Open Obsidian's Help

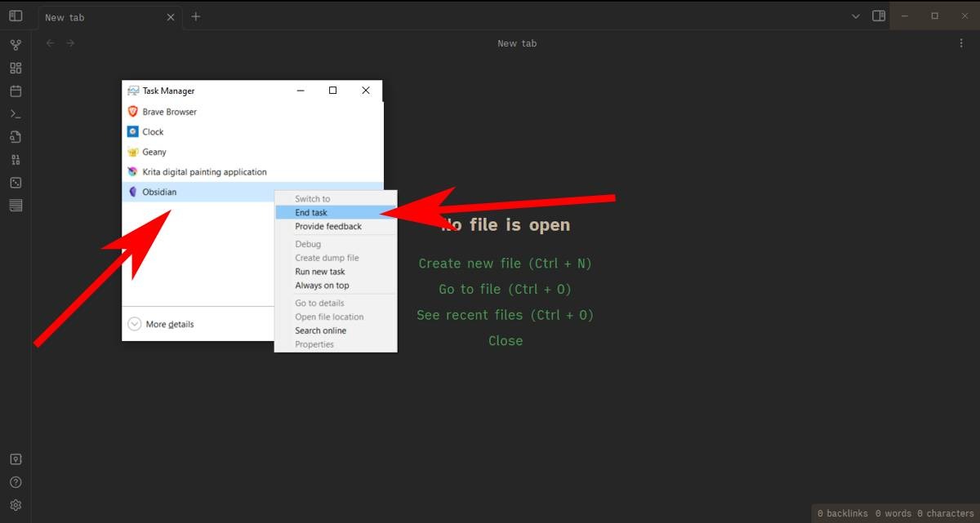tap(16, 481)
